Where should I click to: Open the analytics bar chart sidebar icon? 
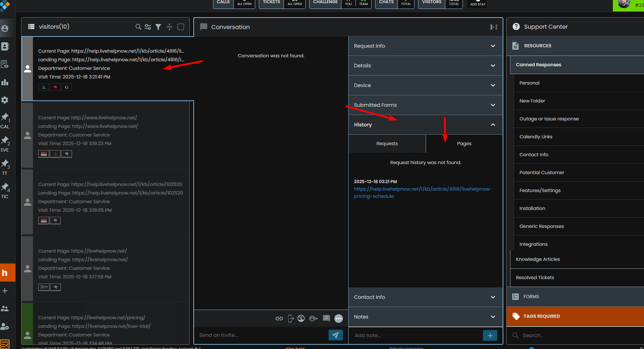coord(5,82)
